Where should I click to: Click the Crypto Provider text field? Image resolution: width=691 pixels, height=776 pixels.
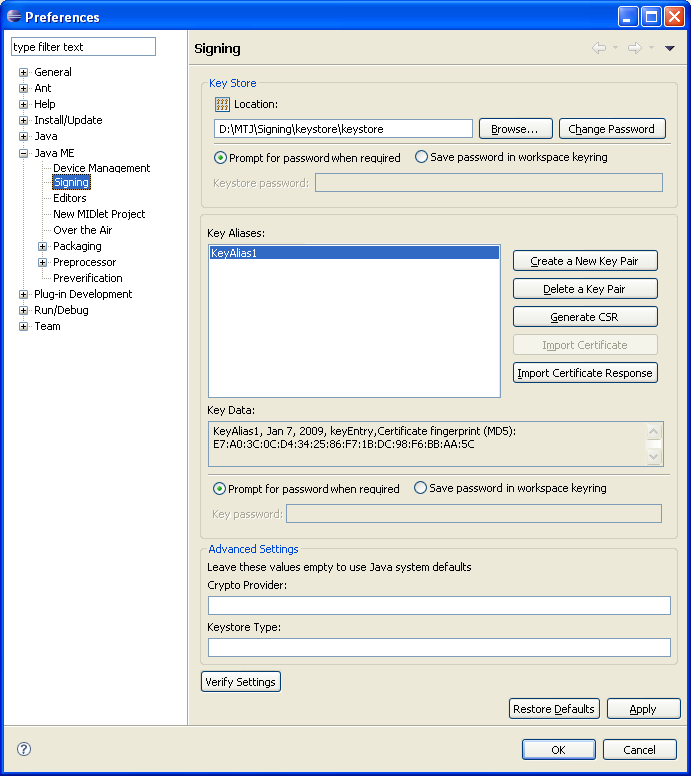439,605
